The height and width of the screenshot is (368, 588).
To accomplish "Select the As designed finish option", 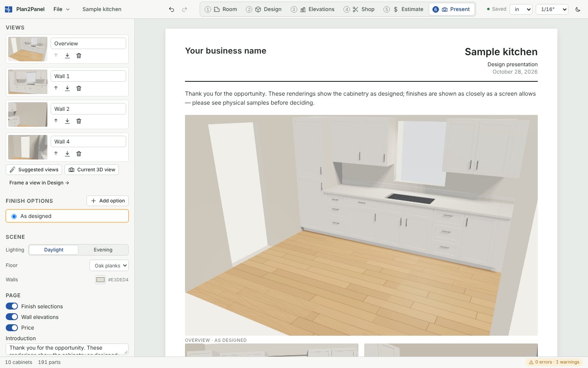I will [67, 216].
